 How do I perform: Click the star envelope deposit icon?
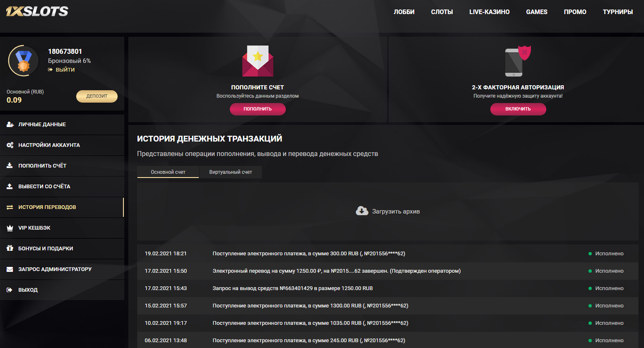pyautogui.click(x=258, y=61)
